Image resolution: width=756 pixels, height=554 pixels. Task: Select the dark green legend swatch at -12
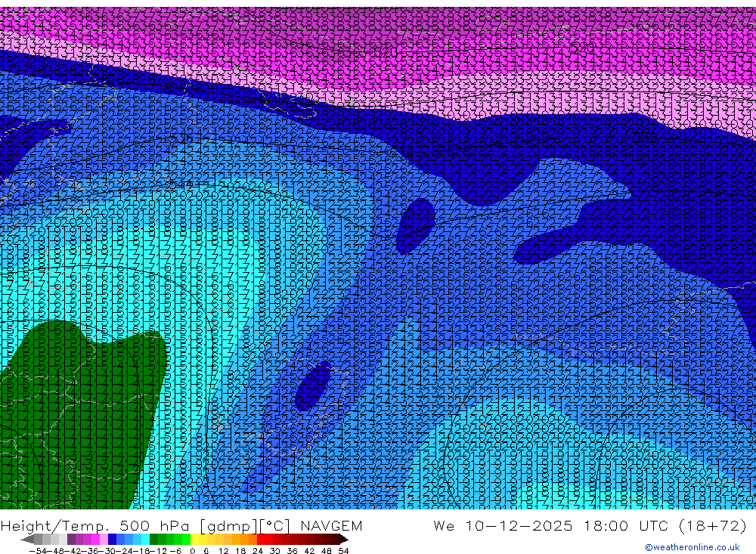(x=153, y=539)
